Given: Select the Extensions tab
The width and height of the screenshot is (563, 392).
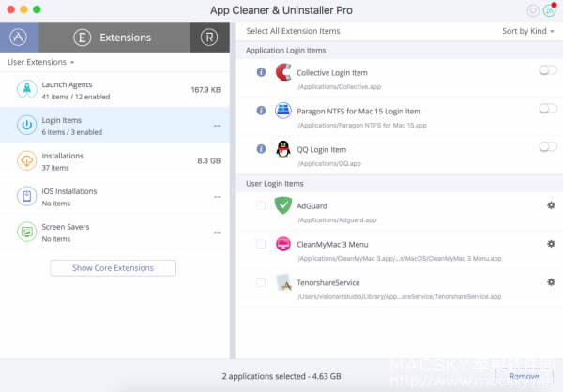Looking at the screenshot, I should click(114, 37).
